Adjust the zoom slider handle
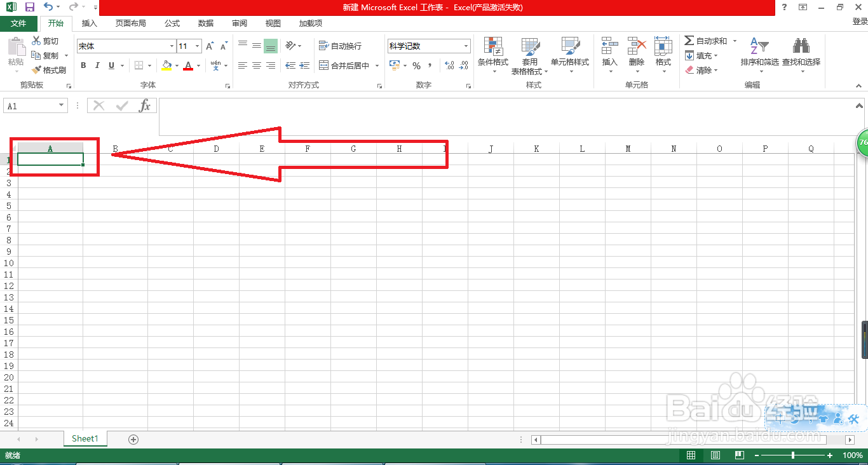The height and width of the screenshot is (465, 868). [x=793, y=455]
